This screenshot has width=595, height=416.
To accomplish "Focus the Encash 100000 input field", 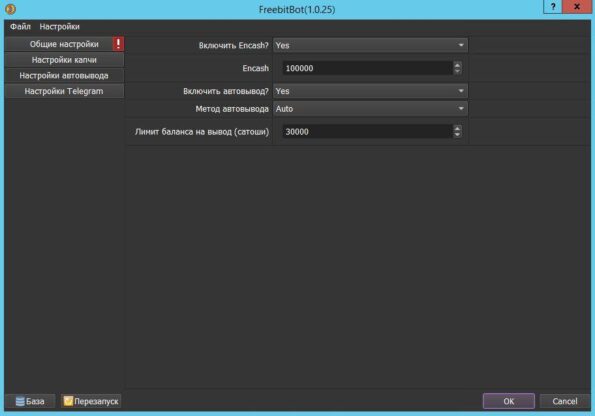I will 367,68.
